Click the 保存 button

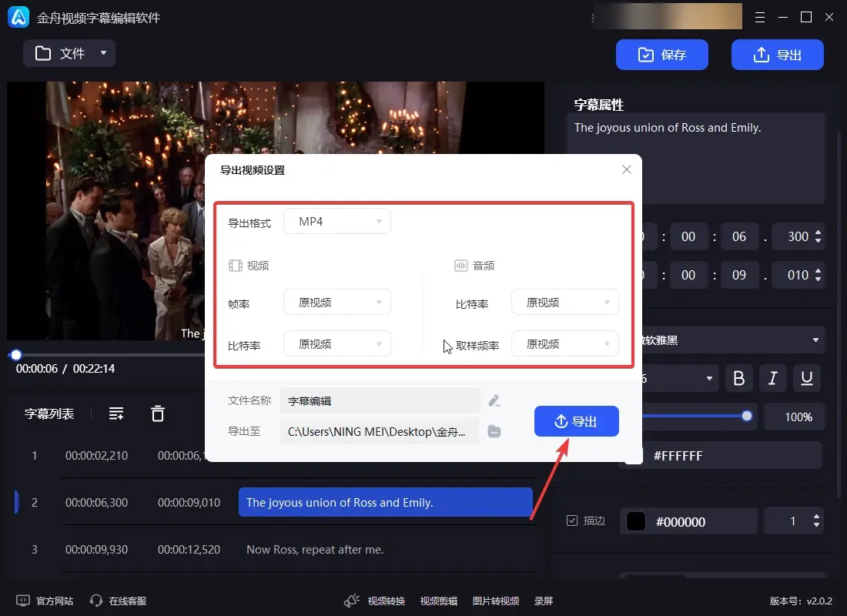[x=662, y=55]
